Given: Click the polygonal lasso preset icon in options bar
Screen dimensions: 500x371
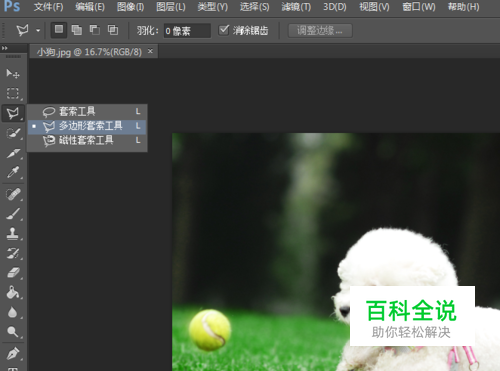Looking at the screenshot, I should click(x=23, y=30).
